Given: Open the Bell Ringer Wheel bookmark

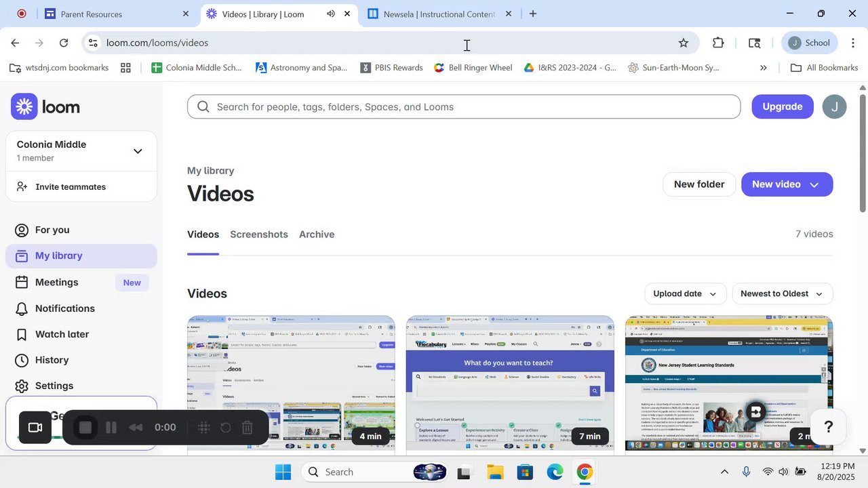Looking at the screenshot, I should point(473,68).
